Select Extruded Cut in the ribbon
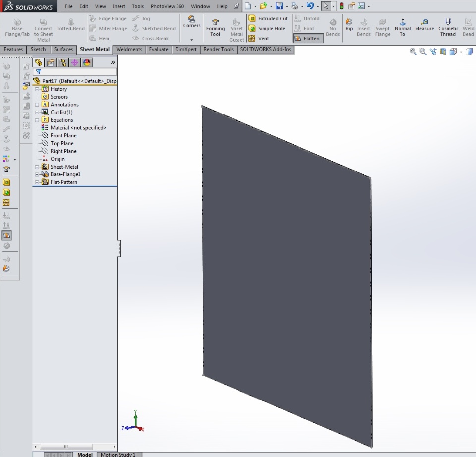The image size is (476, 457). [x=268, y=18]
